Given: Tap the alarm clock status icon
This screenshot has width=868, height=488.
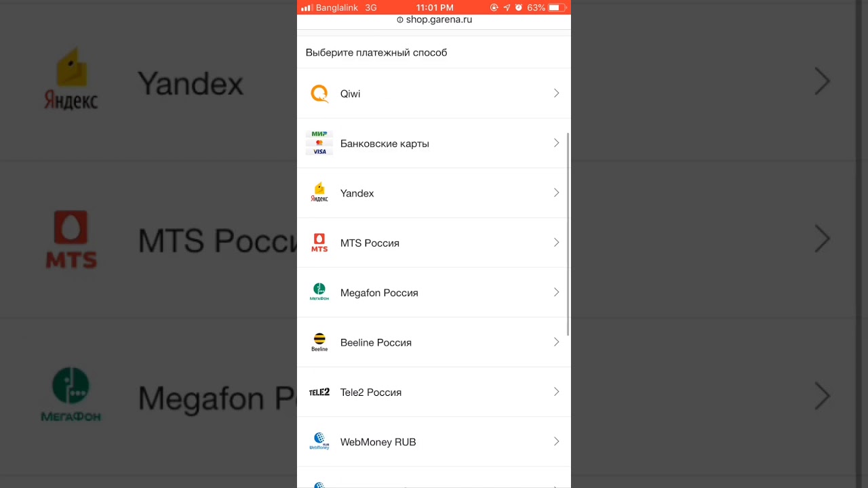Looking at the screenshot, I should click(519, 7).
